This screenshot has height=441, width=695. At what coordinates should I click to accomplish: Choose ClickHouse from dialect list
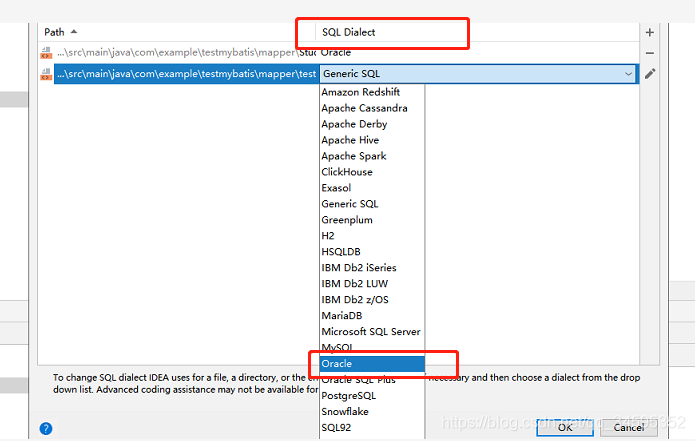(371, 172)
